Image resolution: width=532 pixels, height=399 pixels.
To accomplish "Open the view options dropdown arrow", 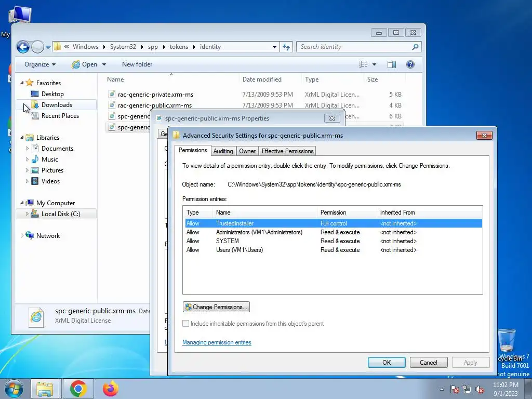I will pos(374,64).
